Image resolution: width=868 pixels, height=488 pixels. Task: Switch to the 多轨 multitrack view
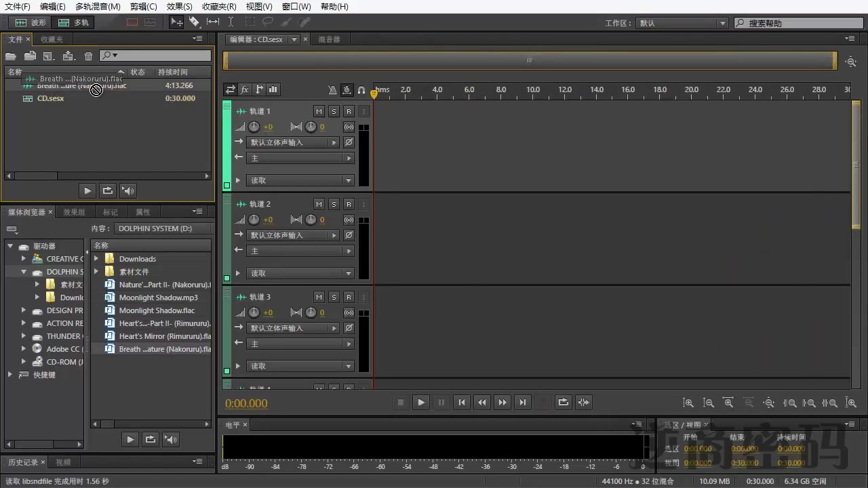(74, 22)
